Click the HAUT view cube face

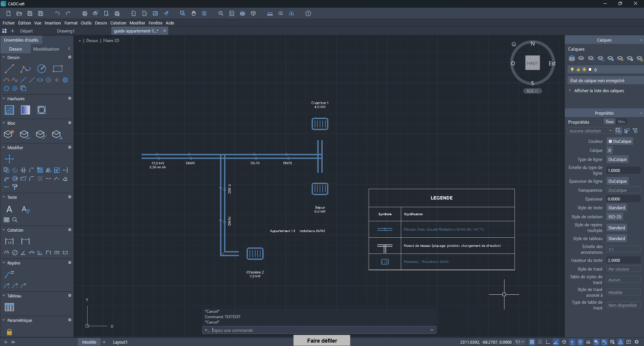point(532,63)
